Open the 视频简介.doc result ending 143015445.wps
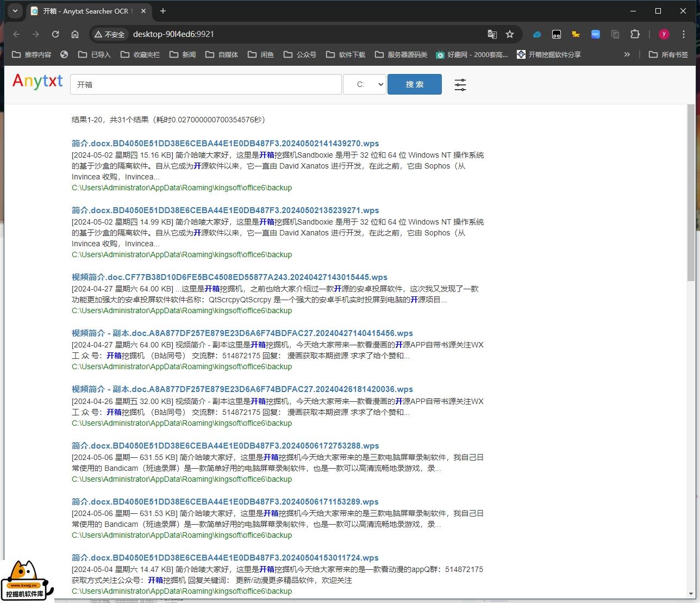The height and width of the screenshot is (603, 700). 229,277
